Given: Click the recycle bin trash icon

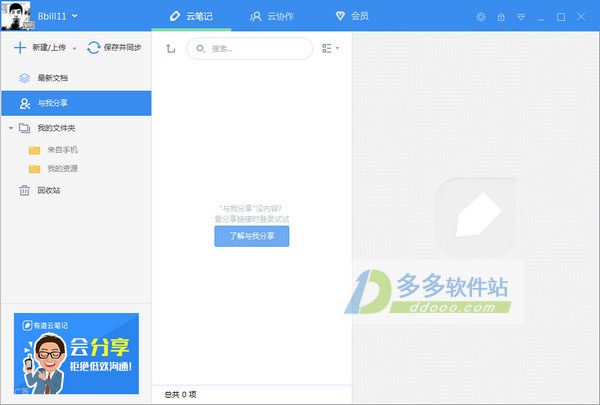Looking at the screenshot, I should (x=24, y=190).
